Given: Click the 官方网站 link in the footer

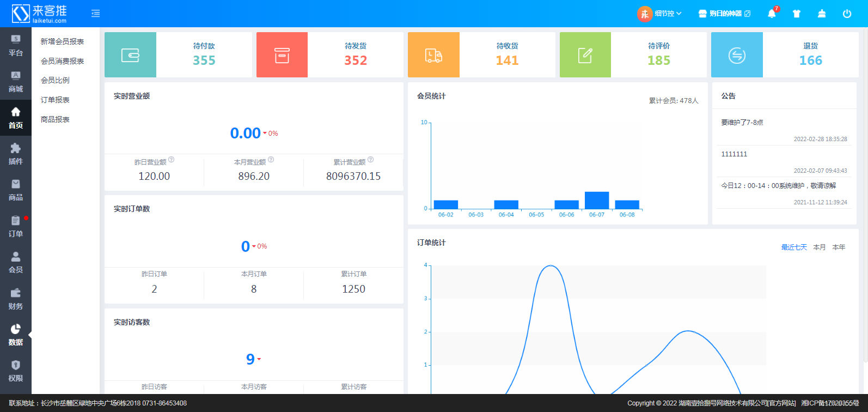Looking at the screenshot, I should pos(782,403).
